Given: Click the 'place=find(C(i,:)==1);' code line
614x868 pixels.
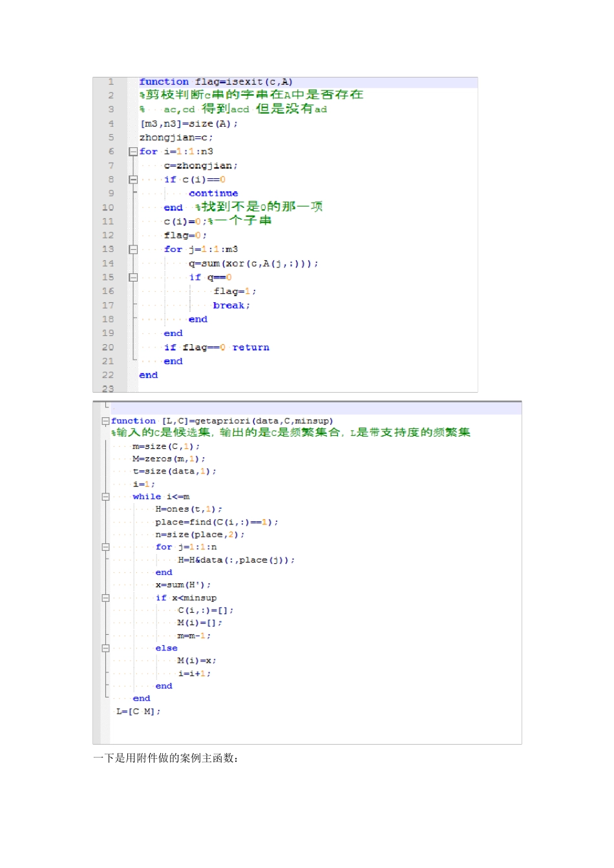Looking at the screenshot, I should [x=217, y=522].
